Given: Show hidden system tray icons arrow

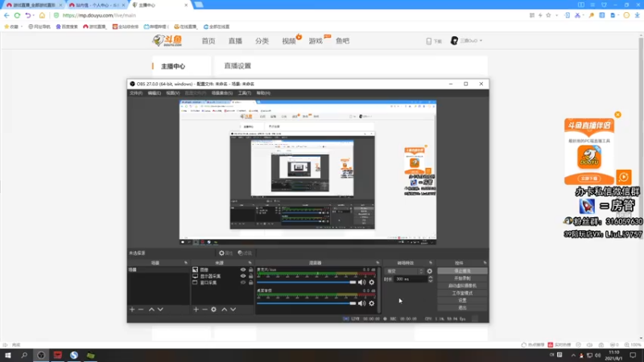Looking at the screenshot, I should (573, 356).
